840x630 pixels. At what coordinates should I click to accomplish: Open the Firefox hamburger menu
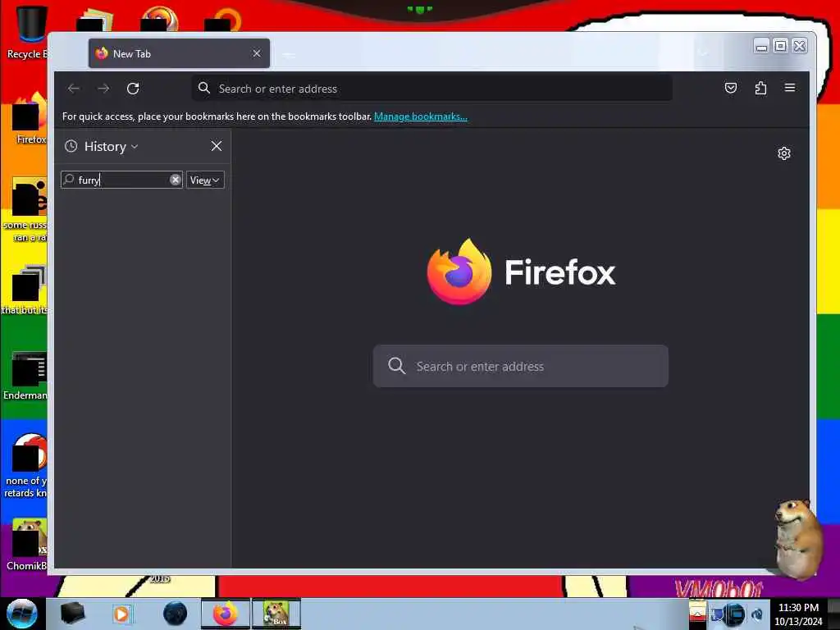pyautogui.click(x=790, y=88)
